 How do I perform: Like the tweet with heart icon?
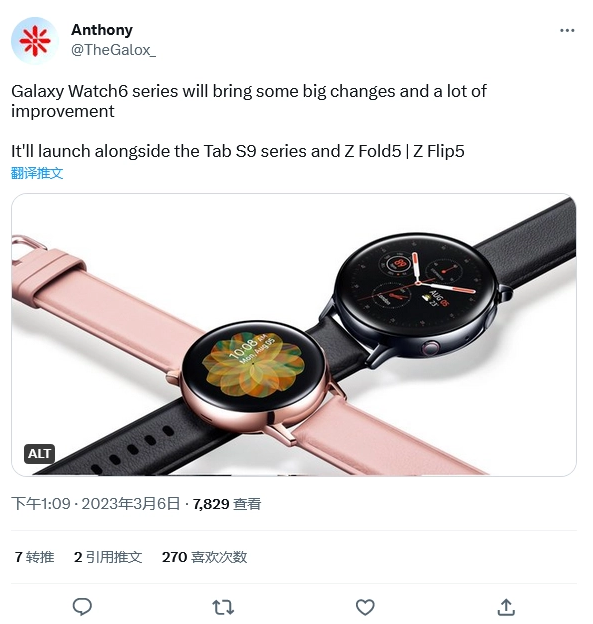[365, 607]
